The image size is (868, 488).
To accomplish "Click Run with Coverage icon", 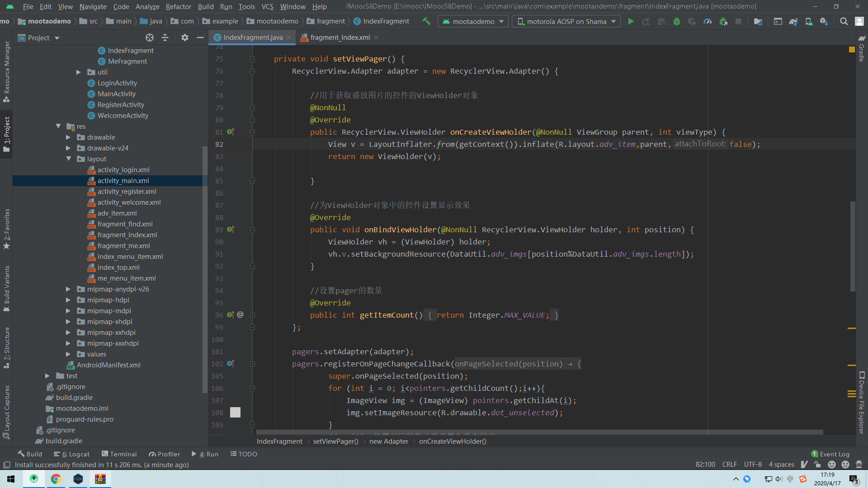I will [x=692, y=21].
